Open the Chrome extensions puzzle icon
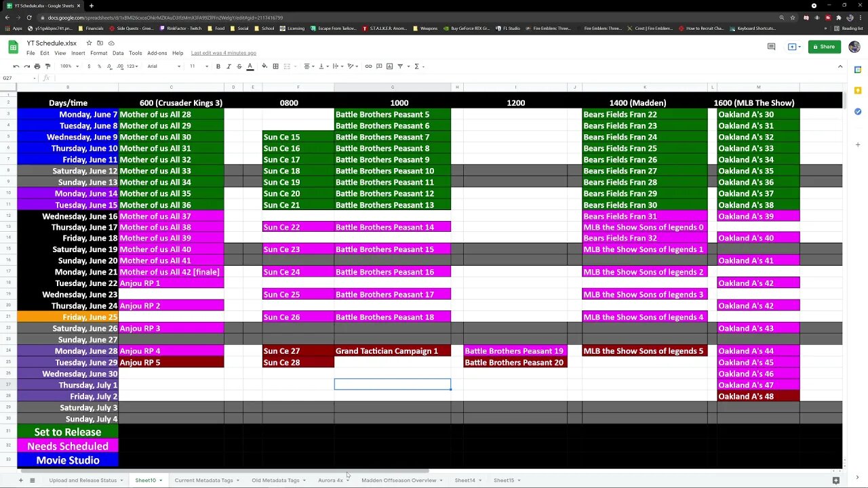The height and width of the screenshot is (488, 868). point(838,18)
